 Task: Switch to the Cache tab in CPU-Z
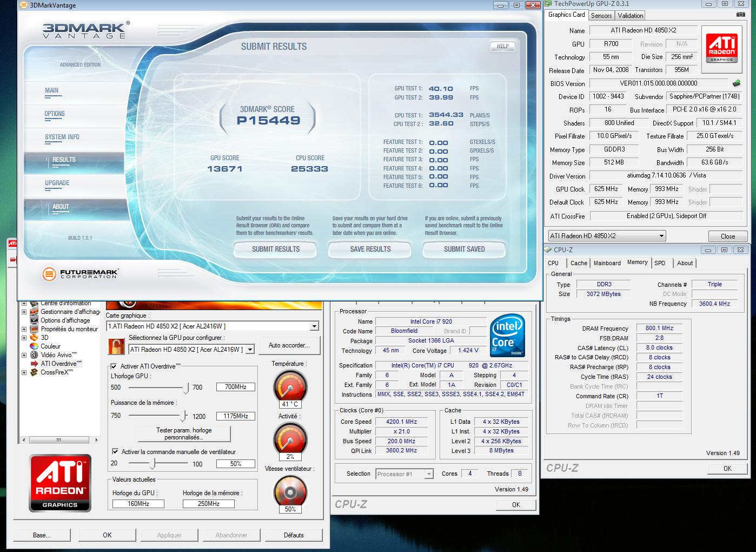tap(579, 263)
